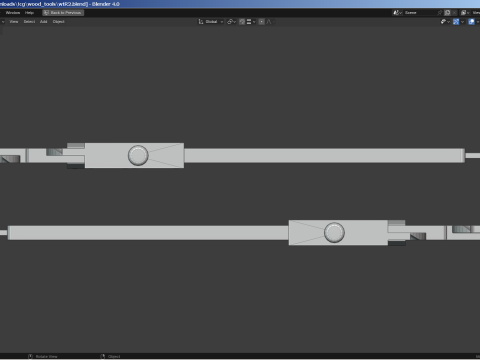Open the snapping options dropdown

point(251,22)
